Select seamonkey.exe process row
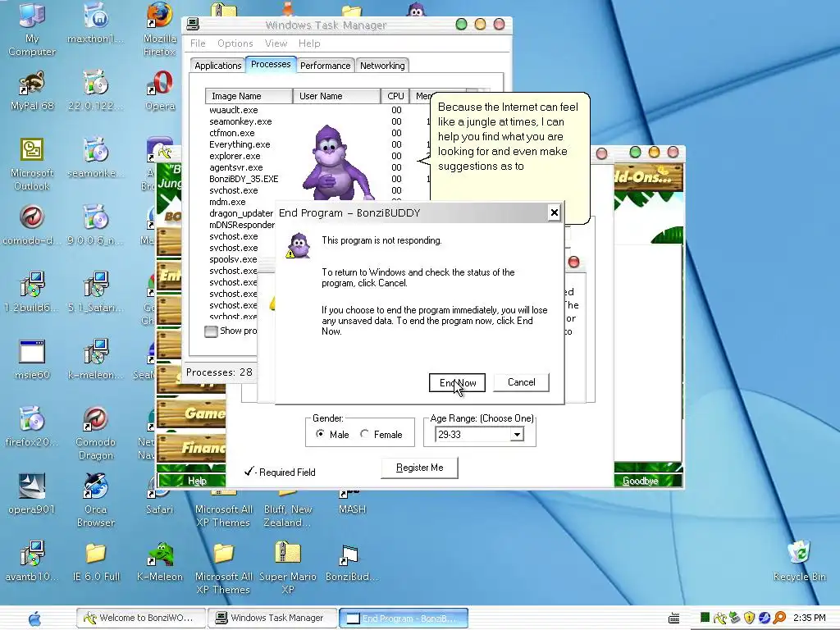The image size is (840, 630). [240, 121]
